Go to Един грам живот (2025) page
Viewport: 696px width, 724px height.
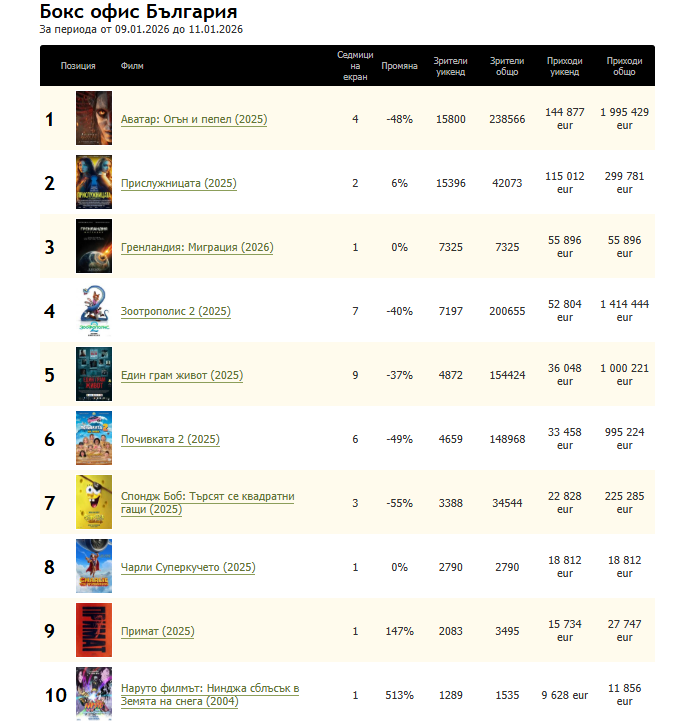point(181,376)
